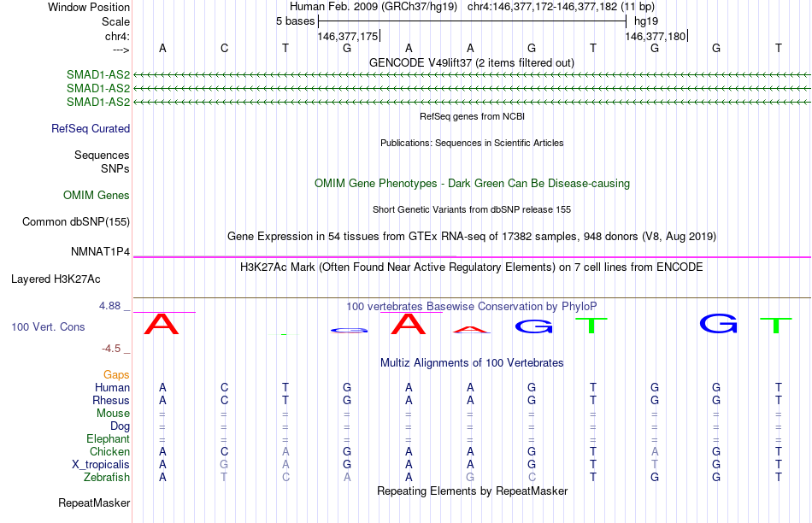Click the 'Human Feb. 2009 (GRCh37/hg19)' title text
812x523 pixels.
click(374, 7)
